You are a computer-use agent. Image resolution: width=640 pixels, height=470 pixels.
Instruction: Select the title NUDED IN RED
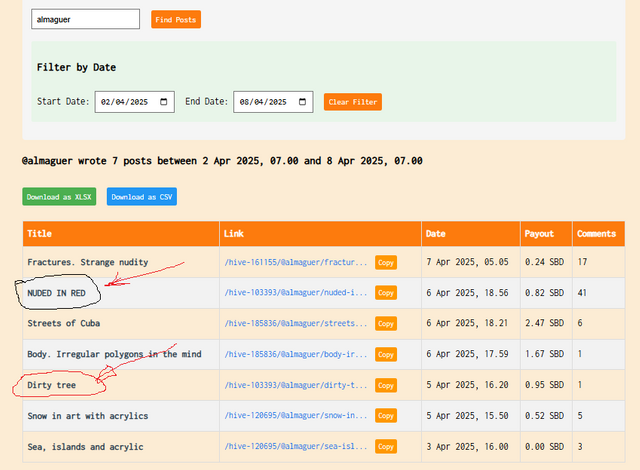coord(56,293)
